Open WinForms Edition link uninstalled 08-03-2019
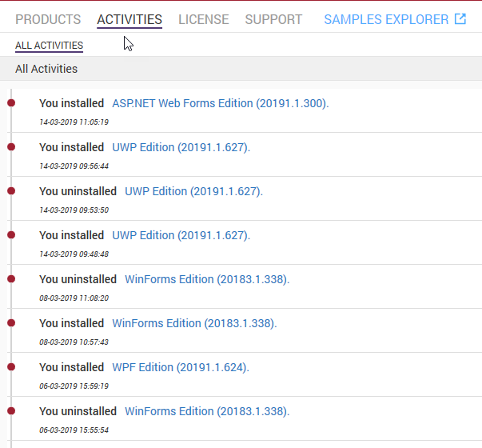The width and height of the screenshot is (482, 448). pos(207,279)
